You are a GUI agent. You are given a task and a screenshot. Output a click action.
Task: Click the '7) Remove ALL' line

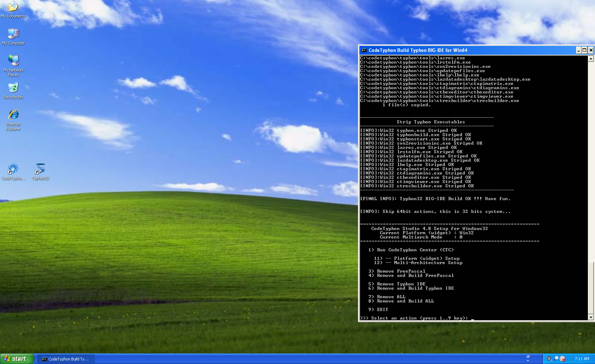(x=387, y=297)
